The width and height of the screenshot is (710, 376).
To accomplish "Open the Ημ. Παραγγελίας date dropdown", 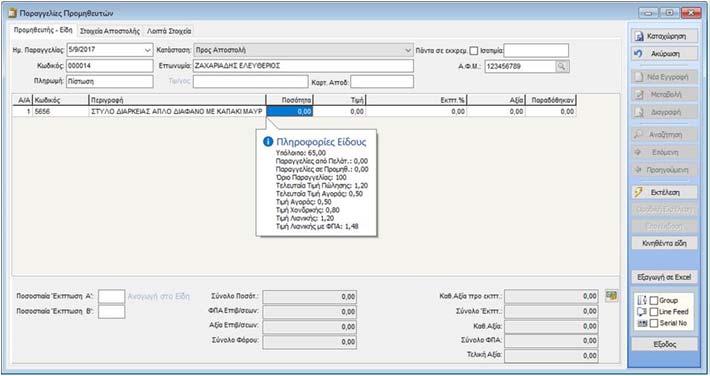I will pyautogui.click(x=148, y=50).
